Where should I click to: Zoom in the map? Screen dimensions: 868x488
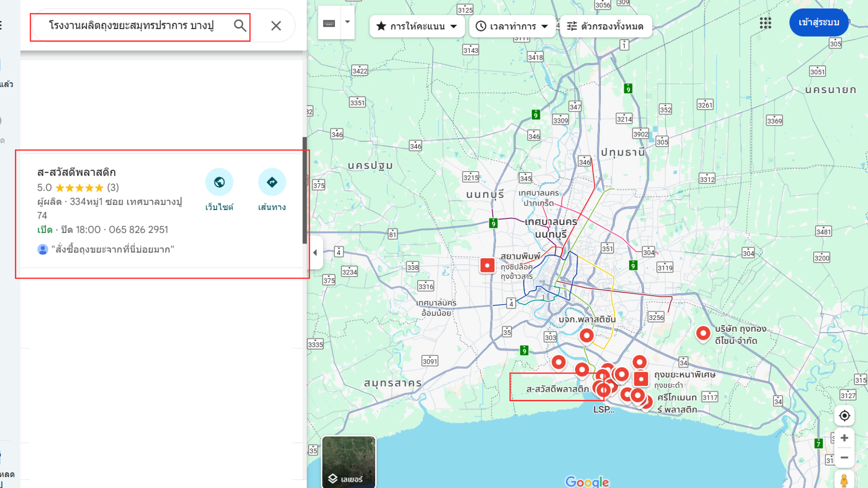(844, 438)
